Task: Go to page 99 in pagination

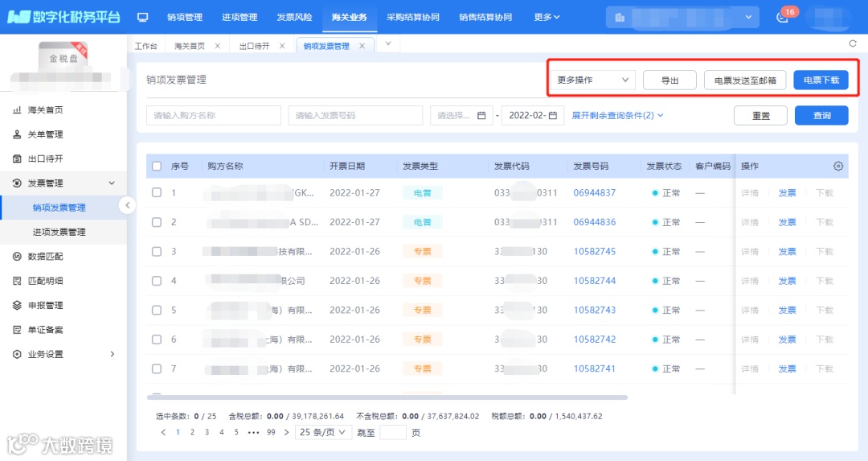Action: click(x=271, y=432)
